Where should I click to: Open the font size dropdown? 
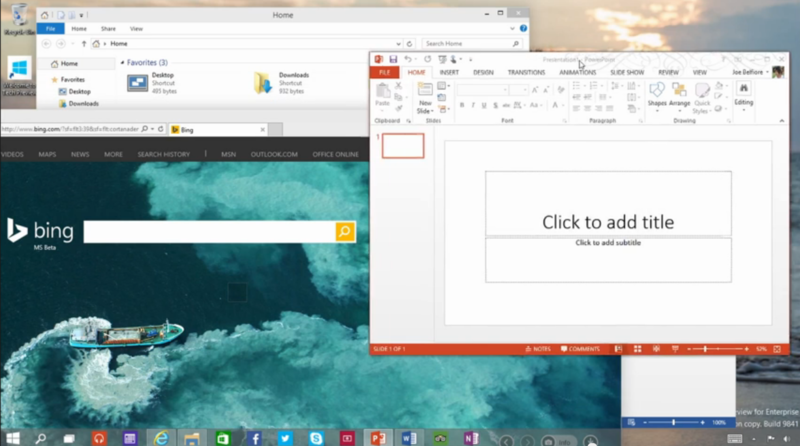click(x=525, y=90)
